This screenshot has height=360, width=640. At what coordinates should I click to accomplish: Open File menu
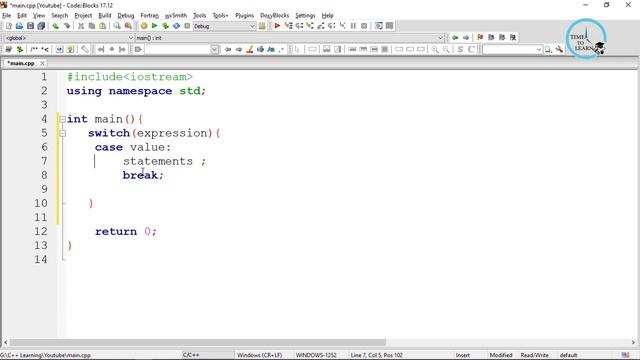7,16
